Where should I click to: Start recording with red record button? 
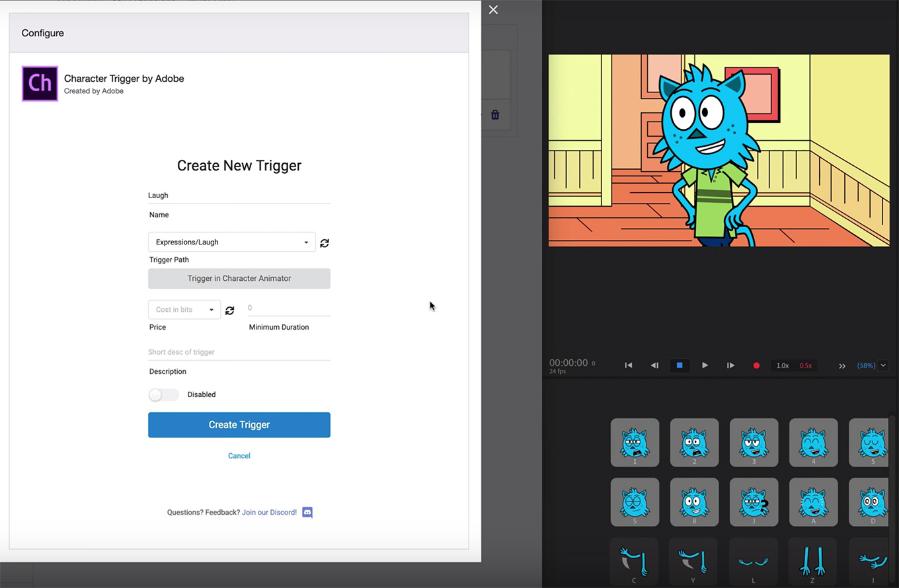pos(756,365)
